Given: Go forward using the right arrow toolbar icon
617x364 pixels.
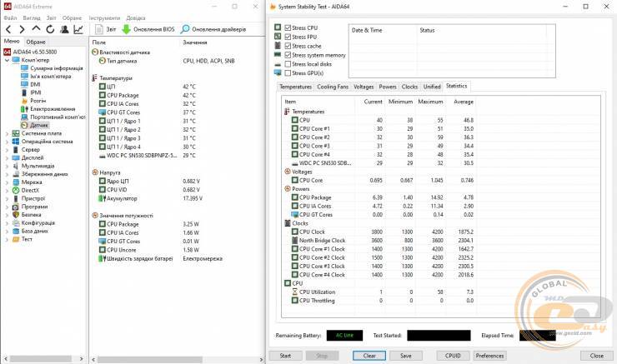Looking at the screenshot, I should [x=22, y=29].
